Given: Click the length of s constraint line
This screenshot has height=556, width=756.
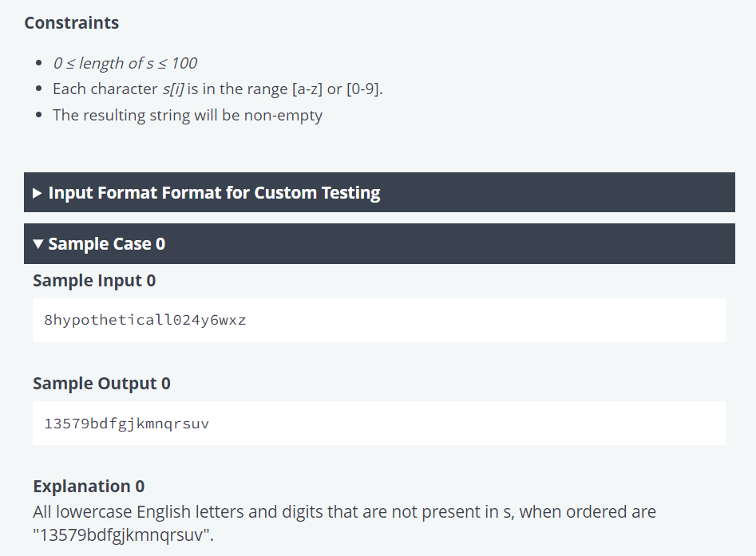Looking at the screenshot, I should (x=125, y=63).
